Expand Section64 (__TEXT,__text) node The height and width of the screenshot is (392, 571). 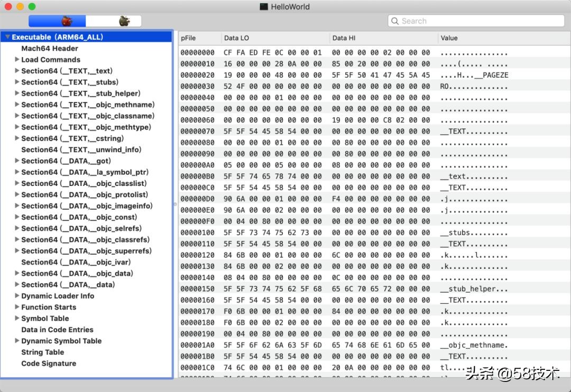pos(17,71)
